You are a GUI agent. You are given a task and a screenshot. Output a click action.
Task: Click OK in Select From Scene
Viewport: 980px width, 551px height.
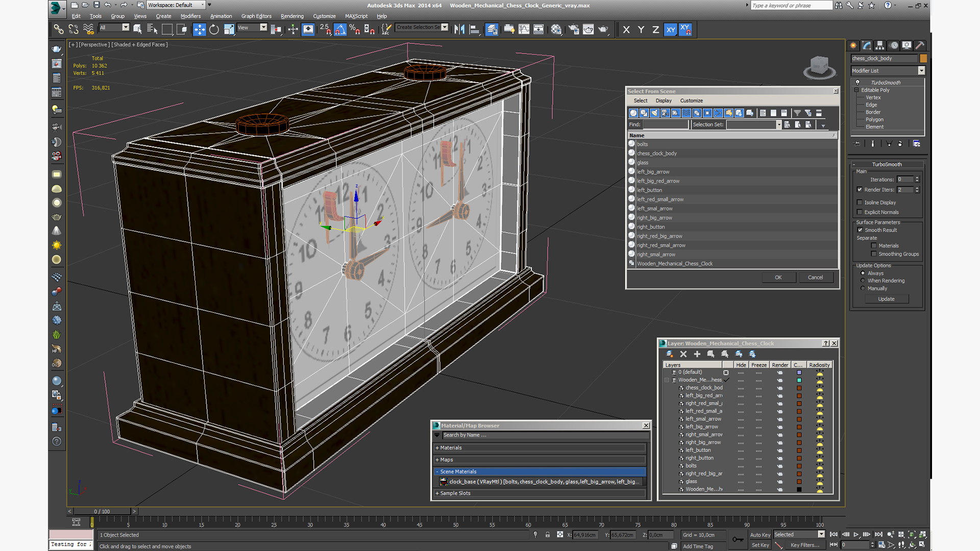tap(778, 278)
